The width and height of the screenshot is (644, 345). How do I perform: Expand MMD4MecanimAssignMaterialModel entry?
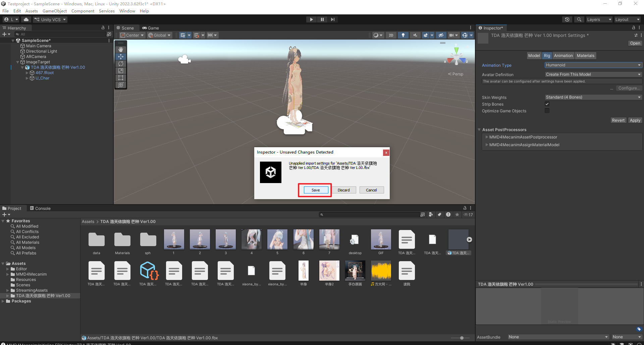(487, 145)
